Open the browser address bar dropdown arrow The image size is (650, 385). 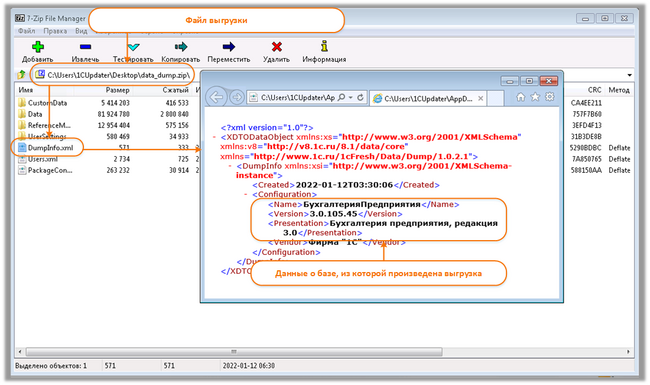click(351, 97)
